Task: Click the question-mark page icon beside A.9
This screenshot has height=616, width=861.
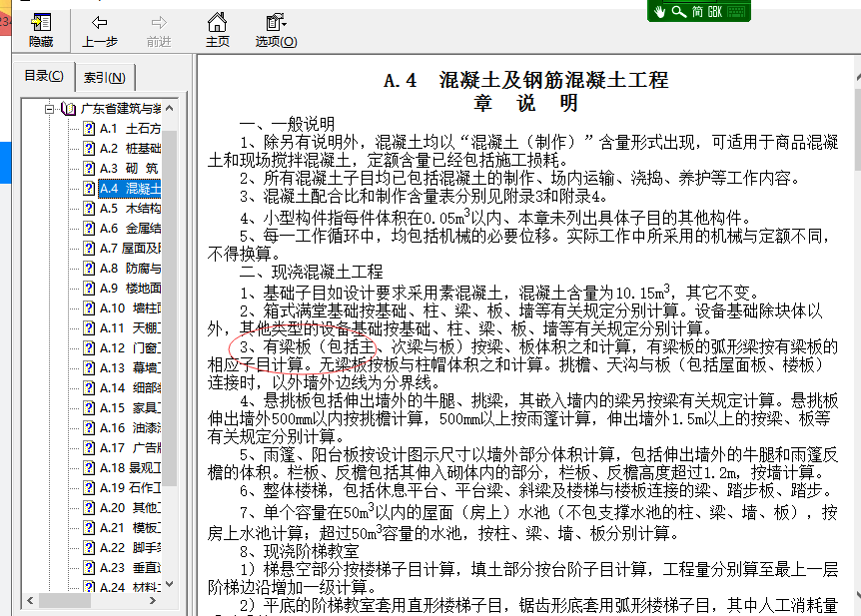Action: coord(89,288)
